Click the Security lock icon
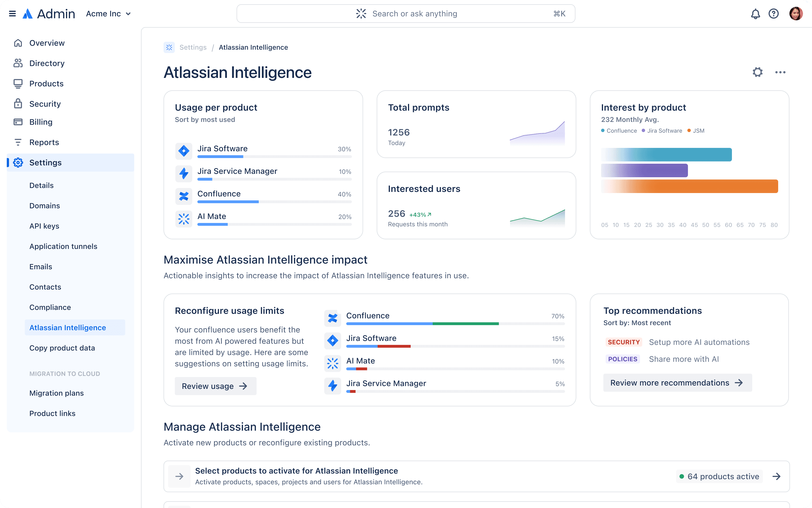 [18, 104]
